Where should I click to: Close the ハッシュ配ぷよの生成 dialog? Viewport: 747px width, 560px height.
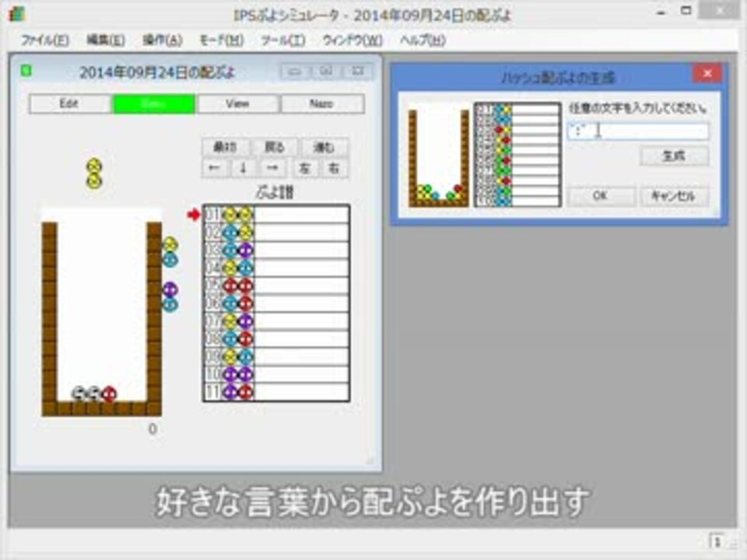pyautogui.click(x=707, y=73)
